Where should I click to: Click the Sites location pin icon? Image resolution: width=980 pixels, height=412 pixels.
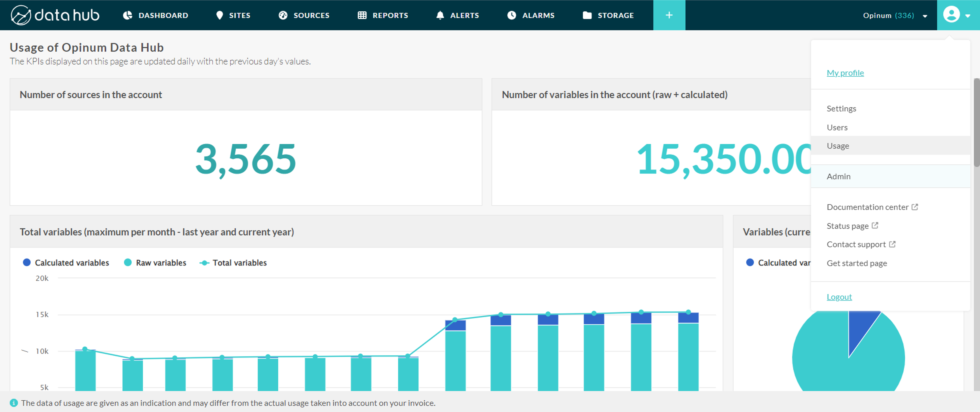pyautogui.click(x=220, y=15)
